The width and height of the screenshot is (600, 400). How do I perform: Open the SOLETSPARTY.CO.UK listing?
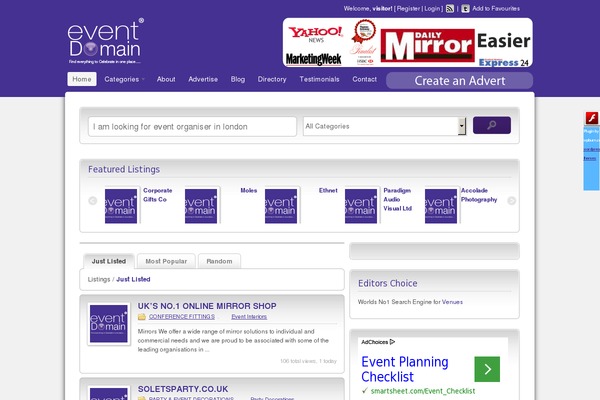click(x=183, y=389)
